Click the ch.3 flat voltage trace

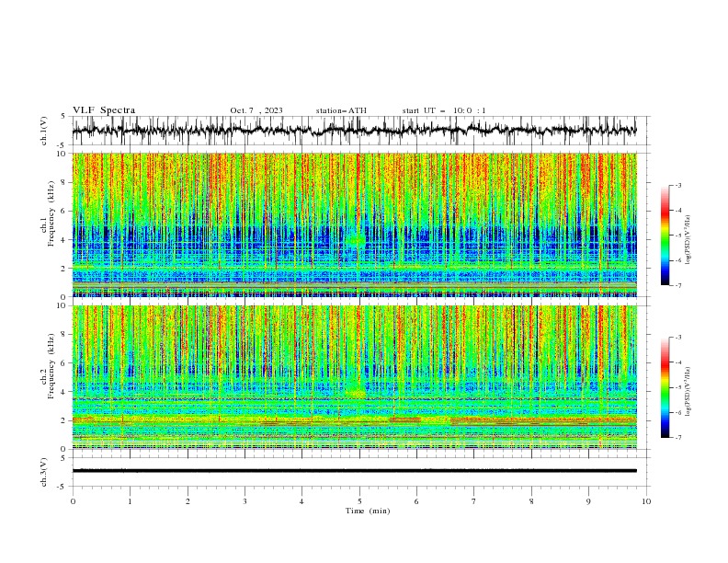pos(355,471)
